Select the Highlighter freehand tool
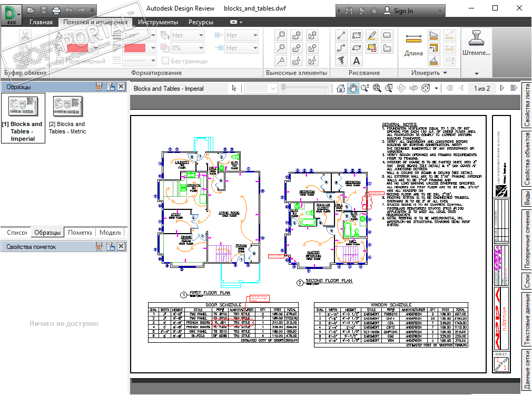 (372, 35)
